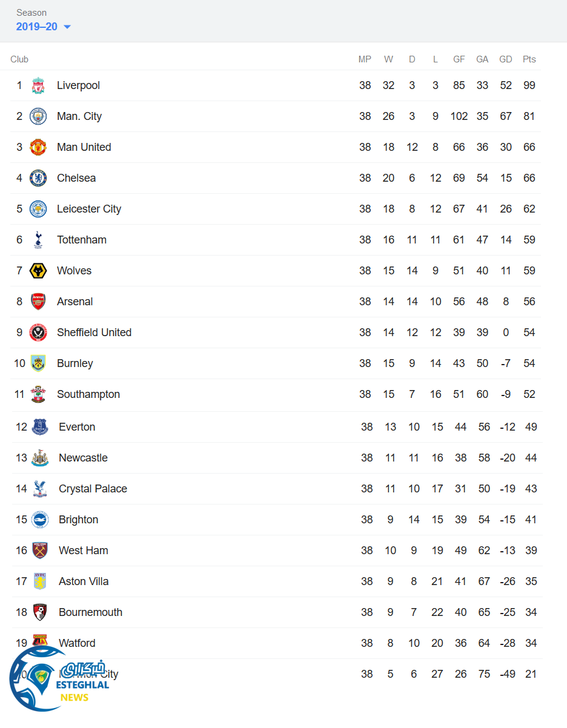Viewport: 567px width, 728px height.
Task: Open the 2019–20 season dropdown
Action: [37, 27]
